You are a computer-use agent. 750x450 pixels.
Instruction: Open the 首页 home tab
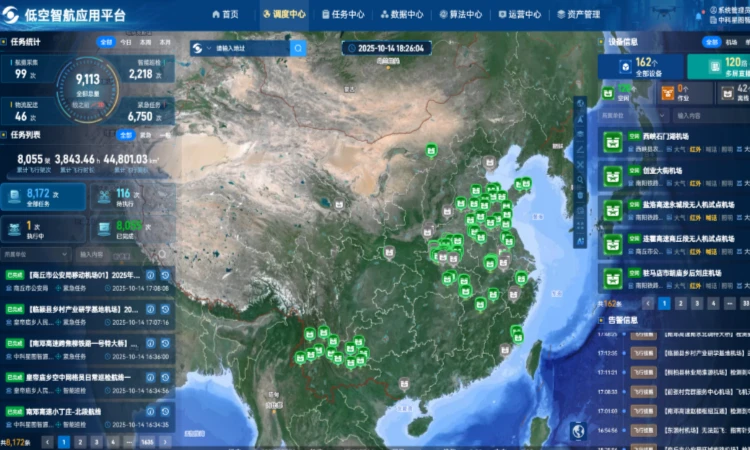tap(225, 14)
